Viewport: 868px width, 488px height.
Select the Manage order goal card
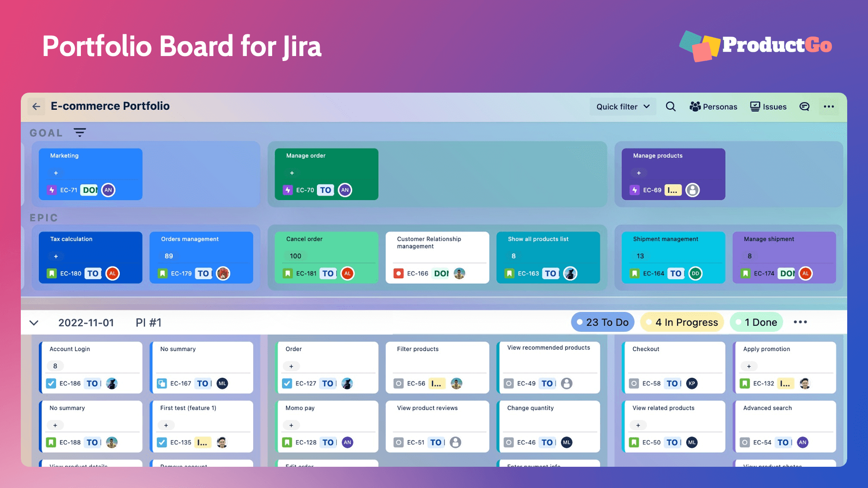coord(327,173)
